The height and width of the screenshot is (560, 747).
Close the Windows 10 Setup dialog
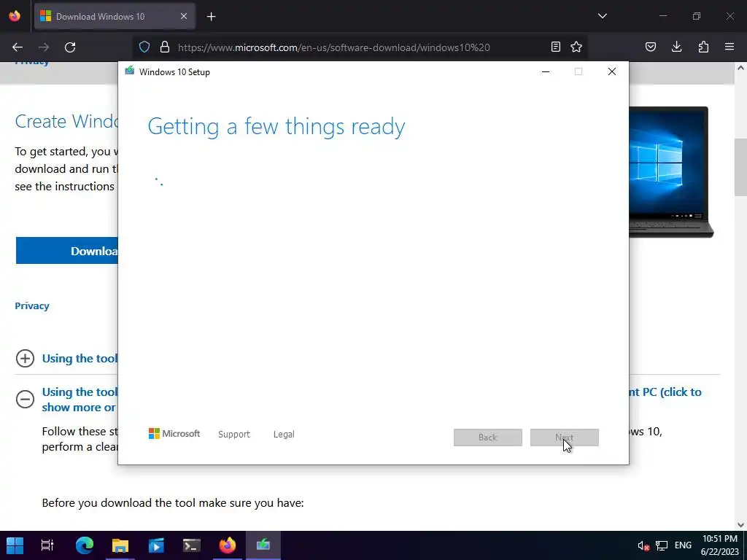(612, 71)
